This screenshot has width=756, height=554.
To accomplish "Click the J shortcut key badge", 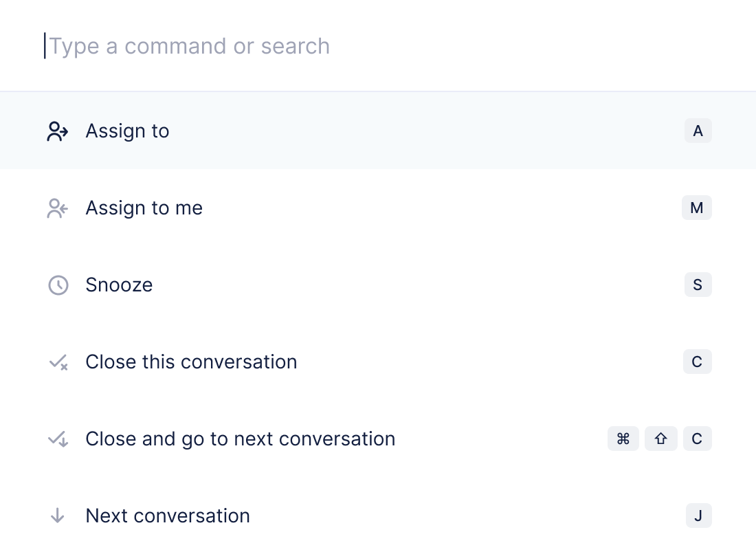I will (x=698, y=516).
